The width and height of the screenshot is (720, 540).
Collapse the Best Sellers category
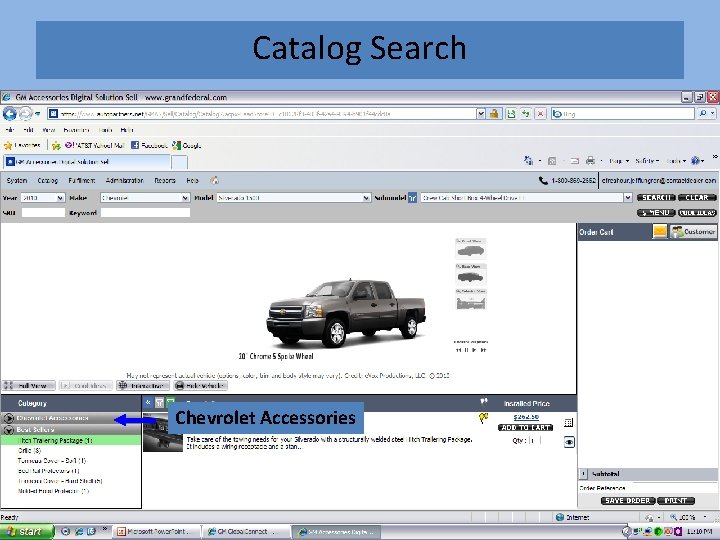point(8,430)
